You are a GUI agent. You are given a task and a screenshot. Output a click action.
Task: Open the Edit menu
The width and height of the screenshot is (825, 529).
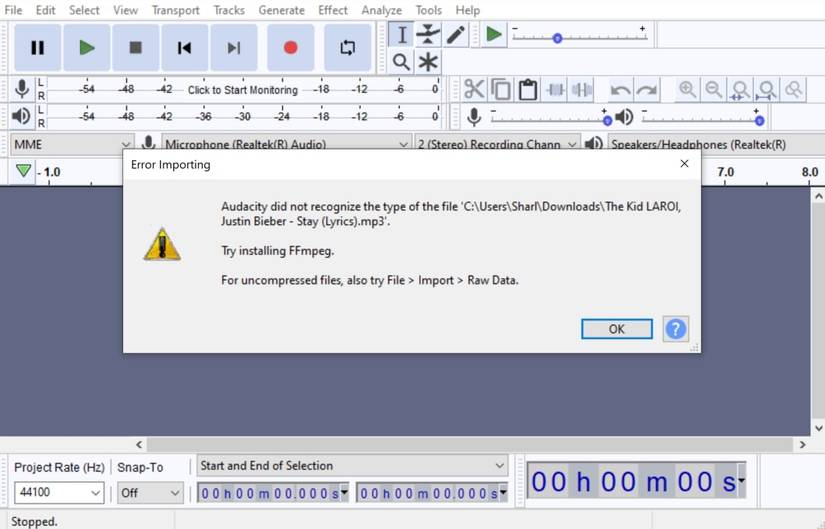45,10
